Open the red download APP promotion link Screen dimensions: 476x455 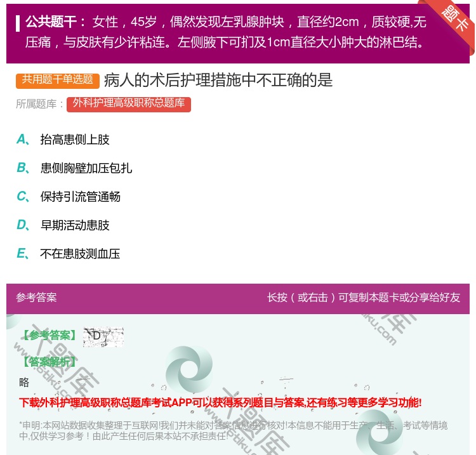[220, 402]
